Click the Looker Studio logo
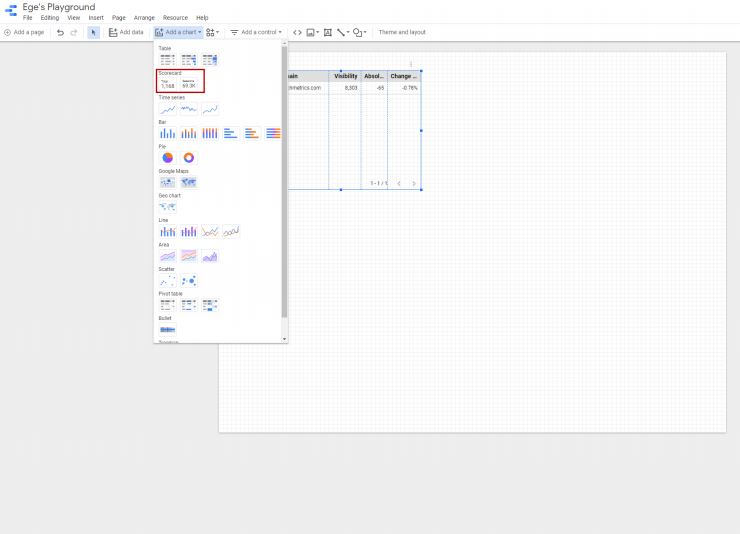Viewport: 740px width, 534px height. click(x=10, y=10)
